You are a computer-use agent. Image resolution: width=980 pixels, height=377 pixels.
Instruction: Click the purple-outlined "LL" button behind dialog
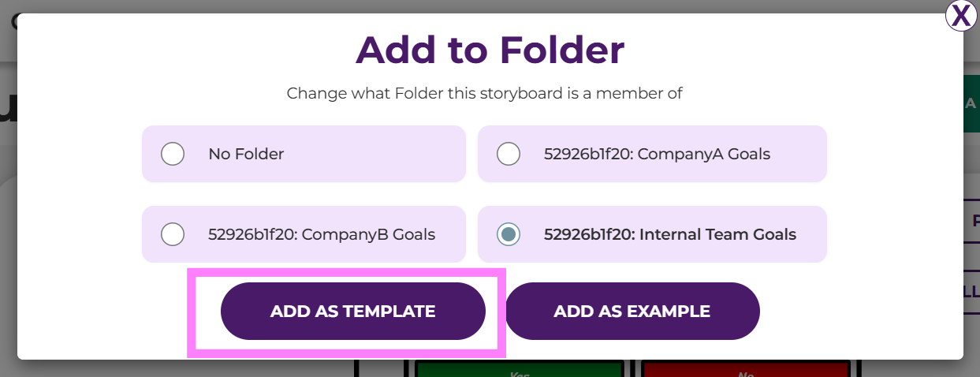pyautogui.click(x=972, y=292)
